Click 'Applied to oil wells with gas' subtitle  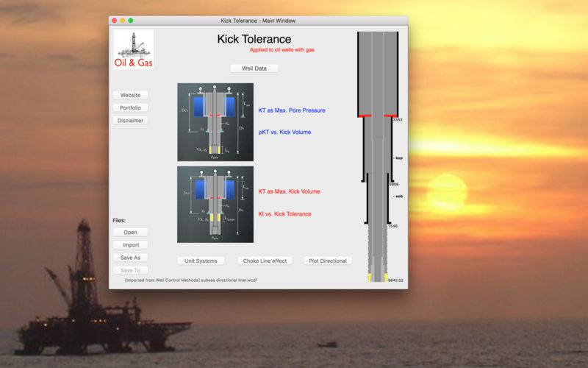pyautogui.click(x=282, y=50)
